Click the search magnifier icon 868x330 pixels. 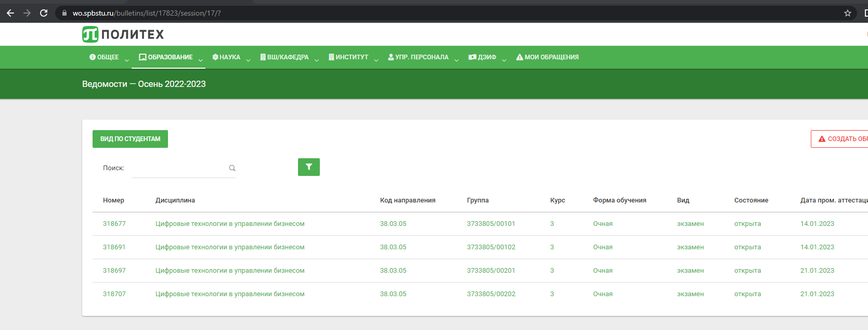point(232,168)
